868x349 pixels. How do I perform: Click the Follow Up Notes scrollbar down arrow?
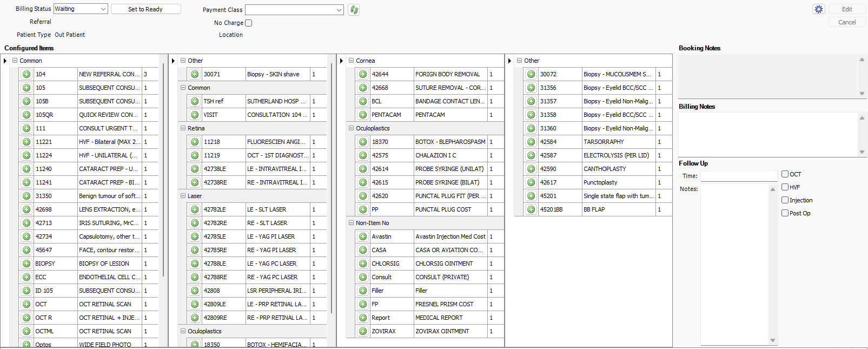pos(773,340)
